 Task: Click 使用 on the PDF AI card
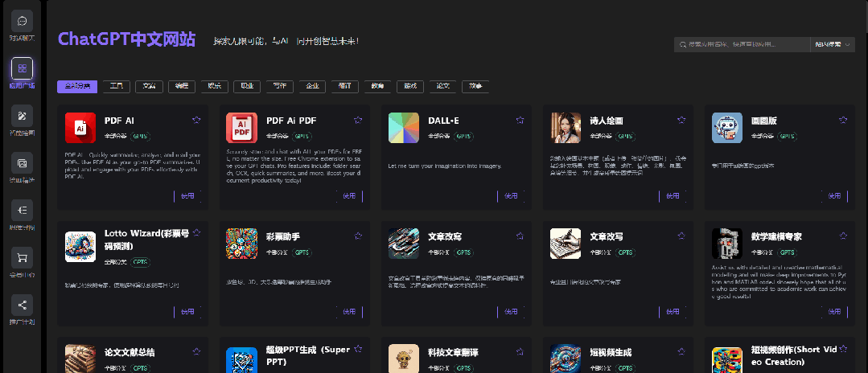187,196
